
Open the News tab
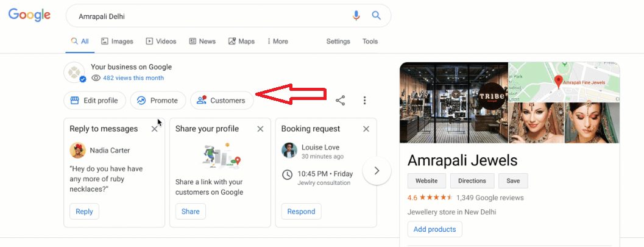pos(202,41)
